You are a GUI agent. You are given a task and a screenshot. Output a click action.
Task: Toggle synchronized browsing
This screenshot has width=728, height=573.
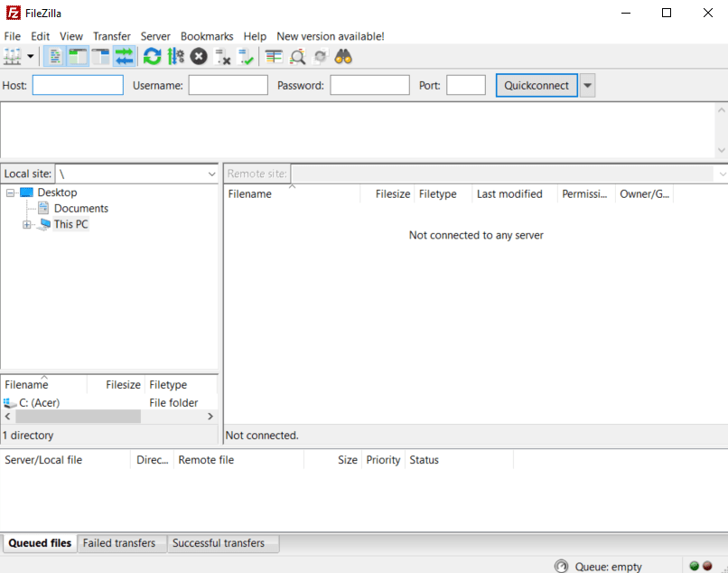(x=321, y=57)
